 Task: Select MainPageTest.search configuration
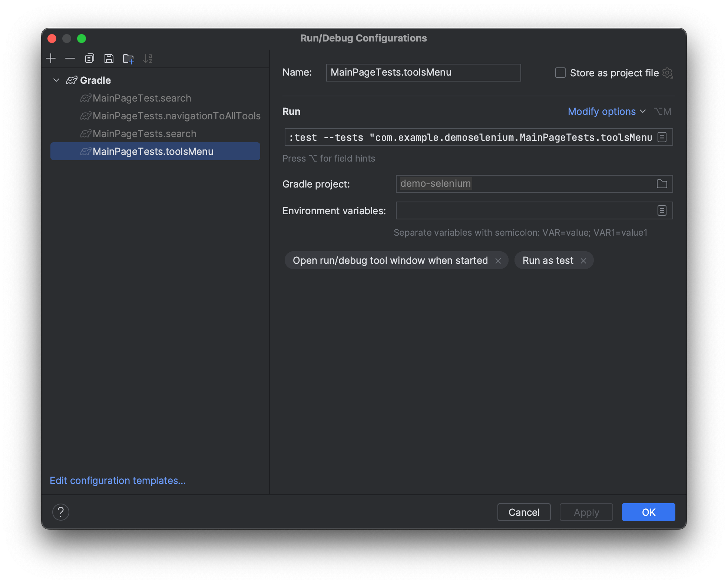(x=141, y=98)
